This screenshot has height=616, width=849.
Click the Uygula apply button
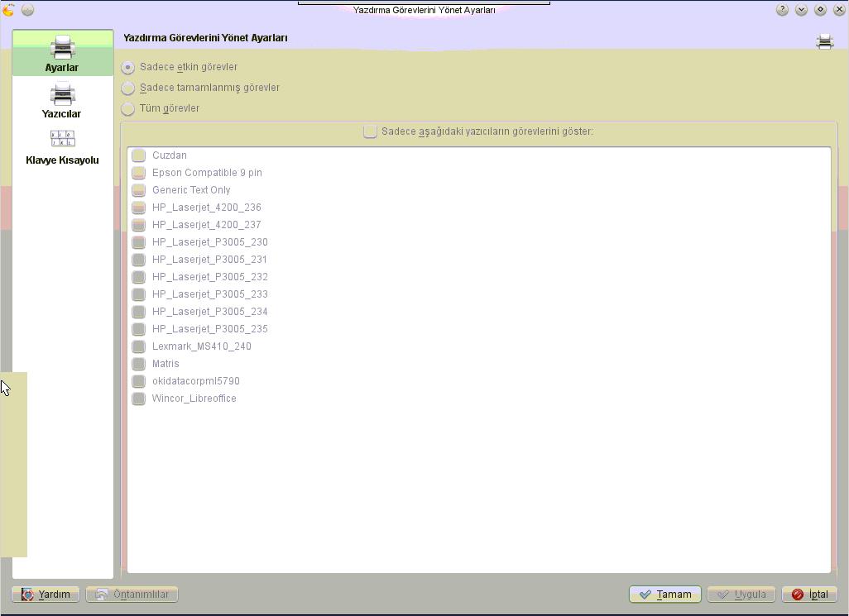741,595
